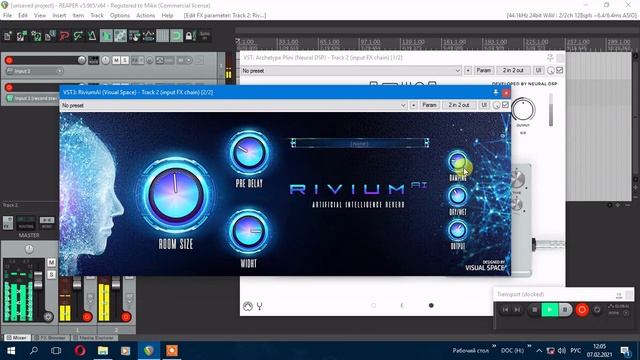
Task: Click the Width knob
Action: (249, 231)
